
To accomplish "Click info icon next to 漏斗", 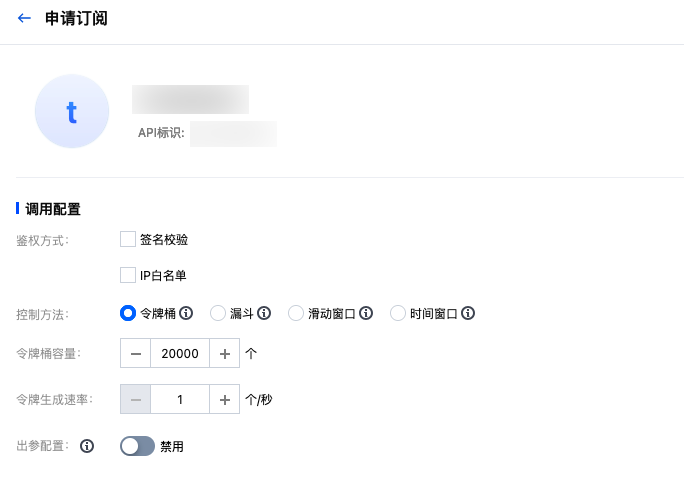I will pos(264,313).
